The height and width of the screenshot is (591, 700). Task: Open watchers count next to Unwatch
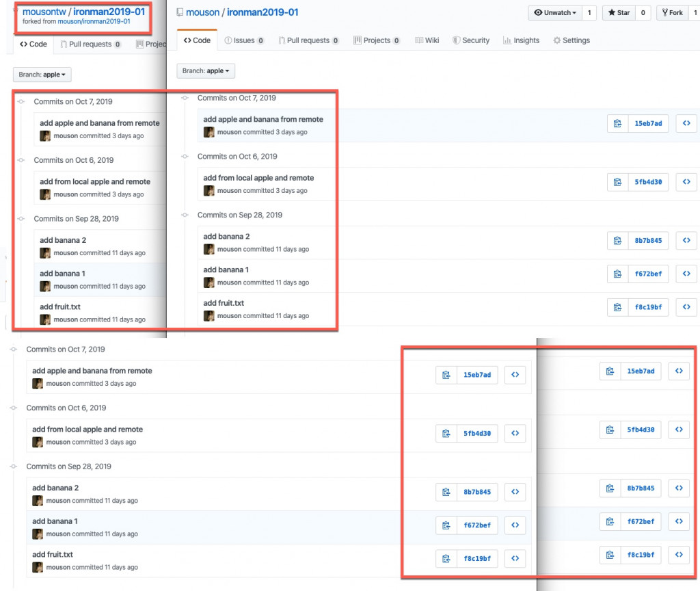[589, 12]
